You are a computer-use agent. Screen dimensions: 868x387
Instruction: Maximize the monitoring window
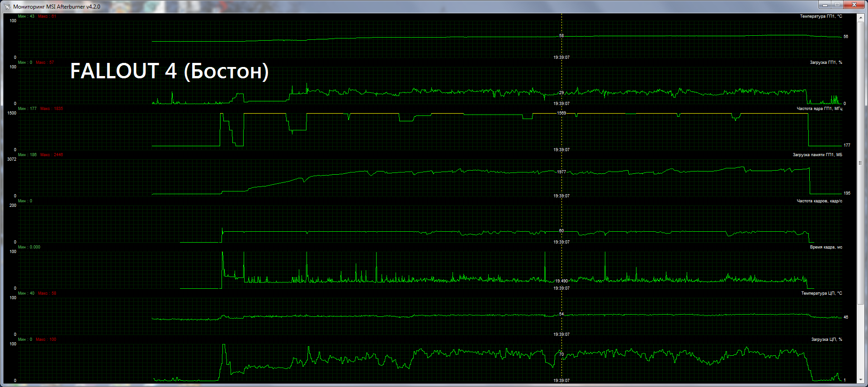point(837,5)
